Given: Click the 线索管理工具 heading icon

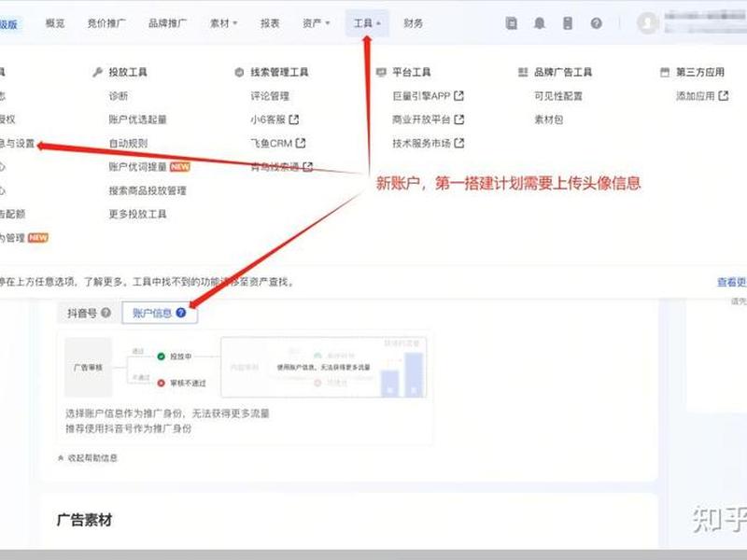Looking at the screenshot, I should tap(239, 73).
